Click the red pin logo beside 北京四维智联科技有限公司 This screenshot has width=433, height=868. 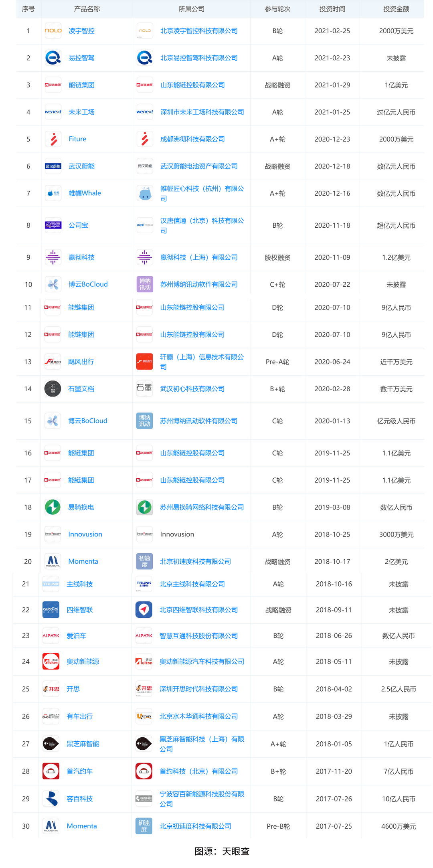point(144,610)
